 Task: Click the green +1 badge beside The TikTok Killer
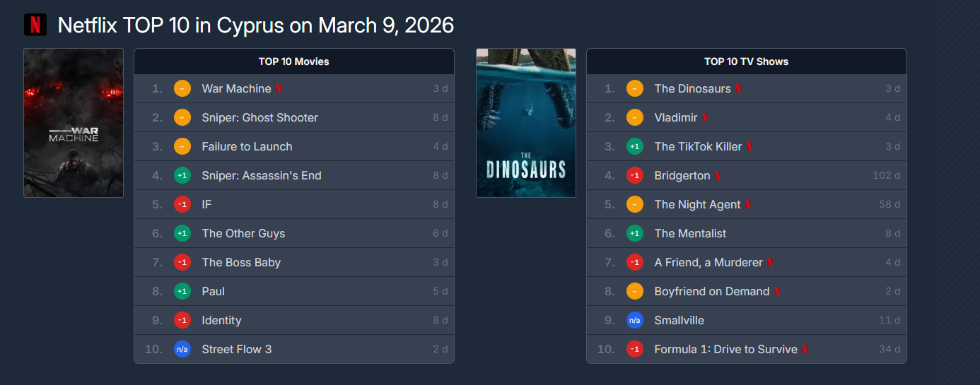(x=635, y=146)
